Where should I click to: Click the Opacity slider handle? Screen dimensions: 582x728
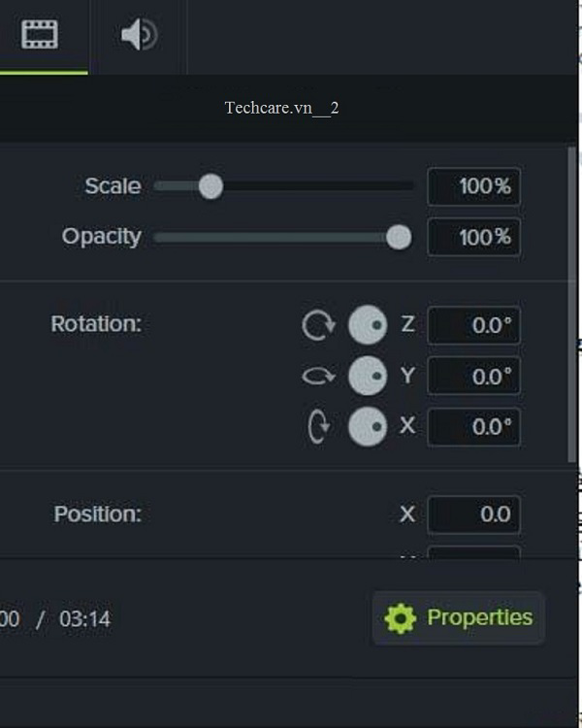click(399, 237)
